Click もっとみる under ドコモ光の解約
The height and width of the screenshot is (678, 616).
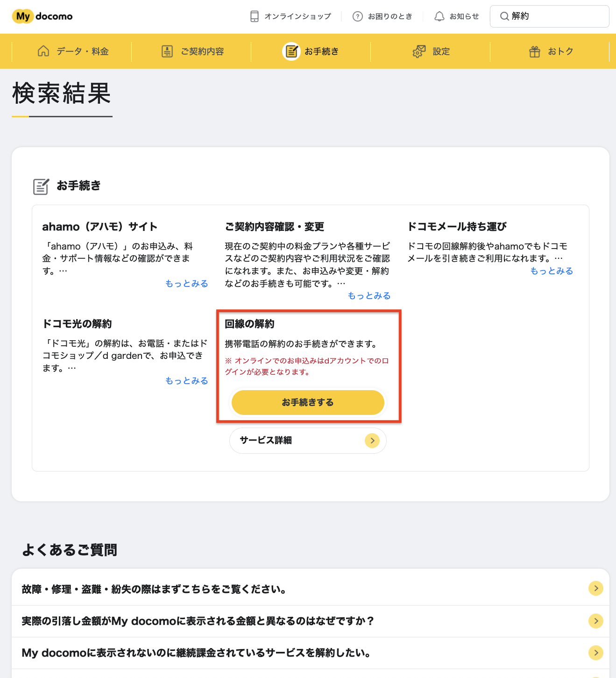tap(187, 381)
